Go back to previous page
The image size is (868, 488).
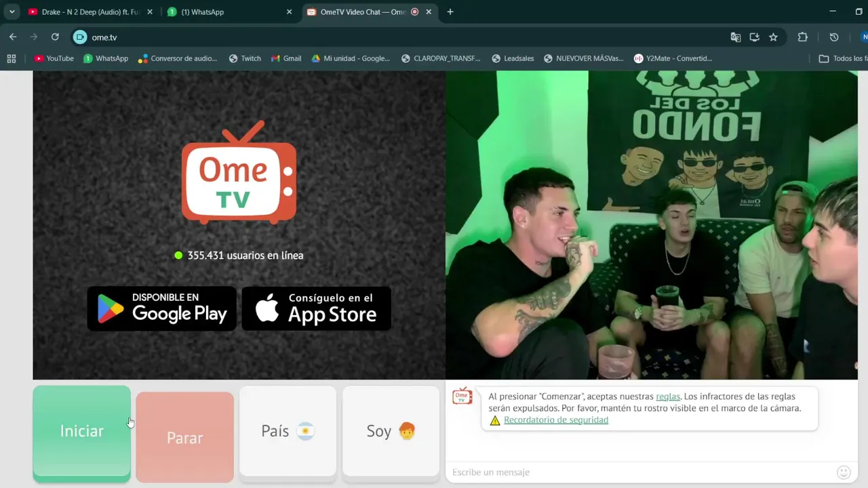(13, 37)
